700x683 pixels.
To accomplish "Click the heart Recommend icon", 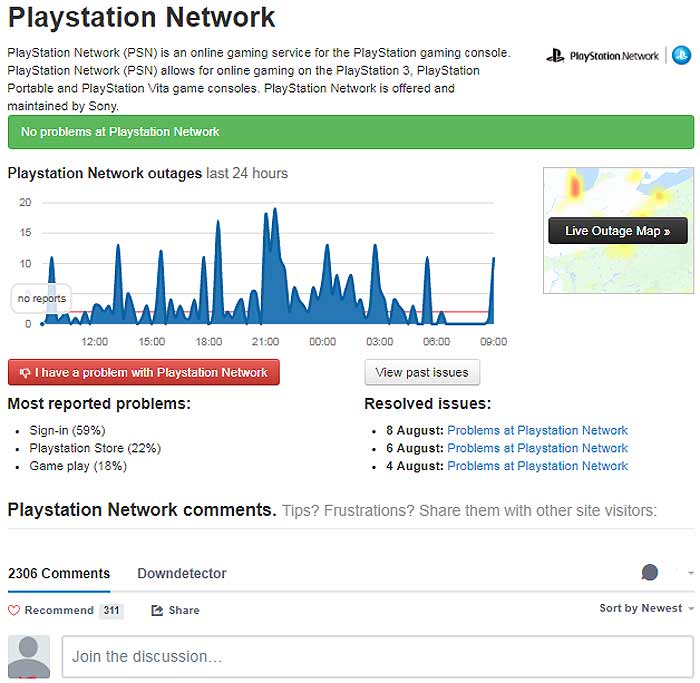I will tap(14, 610).
